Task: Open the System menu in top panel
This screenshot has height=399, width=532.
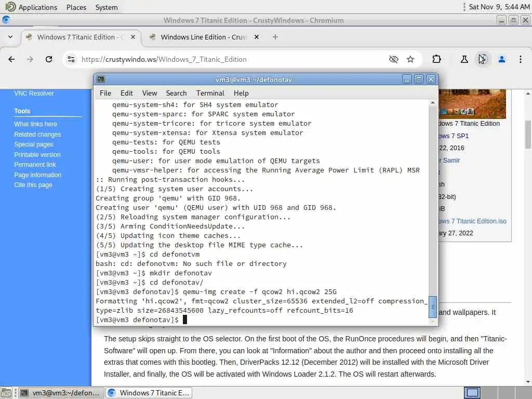Action: point(107,7)
